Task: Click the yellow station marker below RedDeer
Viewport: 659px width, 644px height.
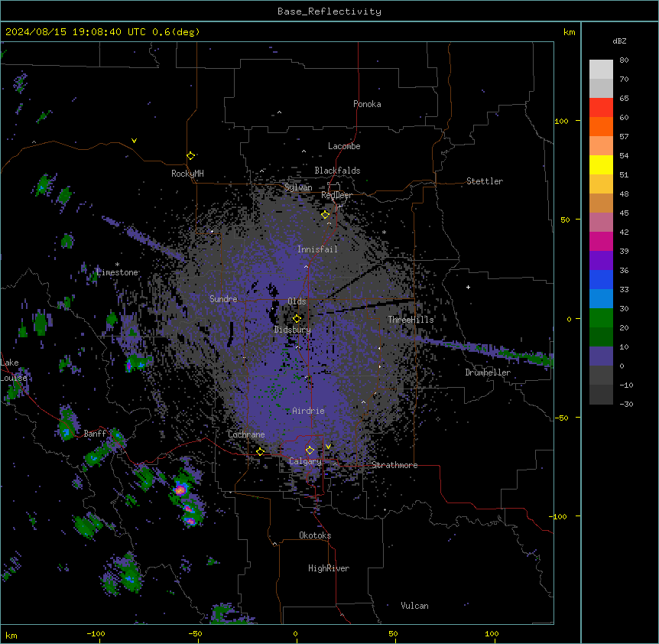Action: 325,215
